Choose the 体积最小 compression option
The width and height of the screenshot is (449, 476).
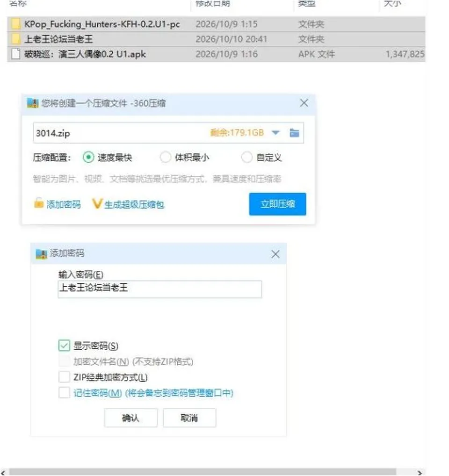pos(166,157)
